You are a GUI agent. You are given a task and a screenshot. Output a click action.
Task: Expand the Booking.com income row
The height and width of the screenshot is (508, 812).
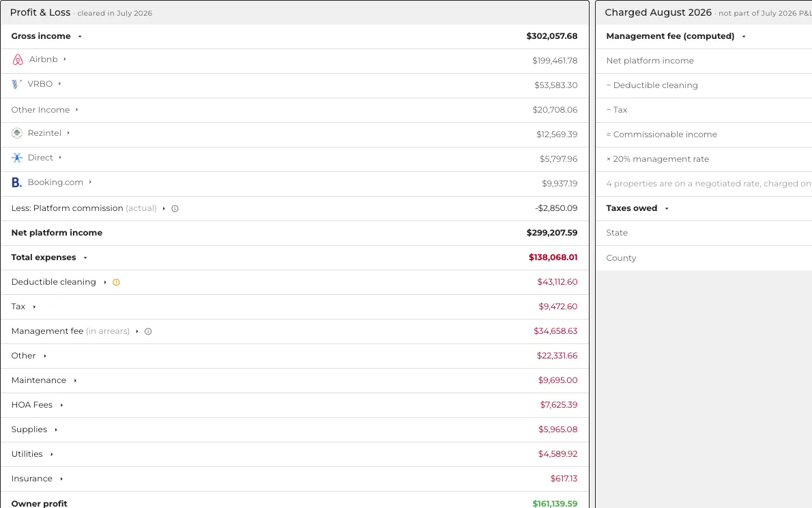[90, 182]
